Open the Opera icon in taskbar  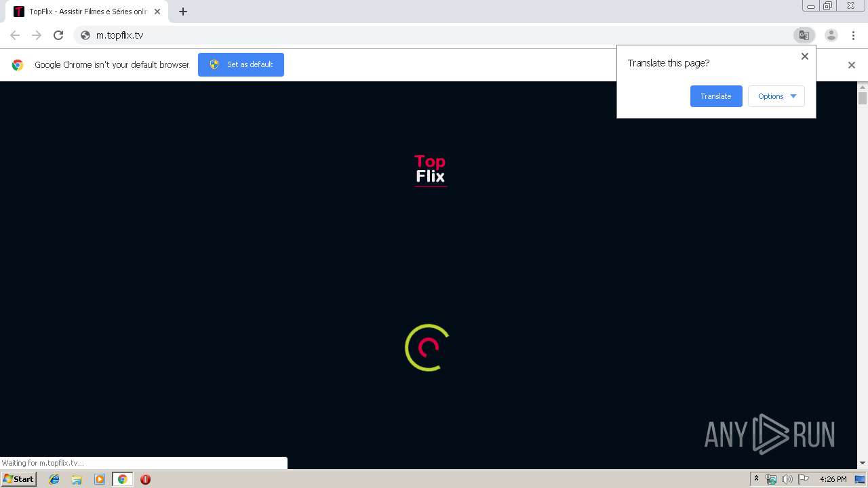tap(145, 479)
